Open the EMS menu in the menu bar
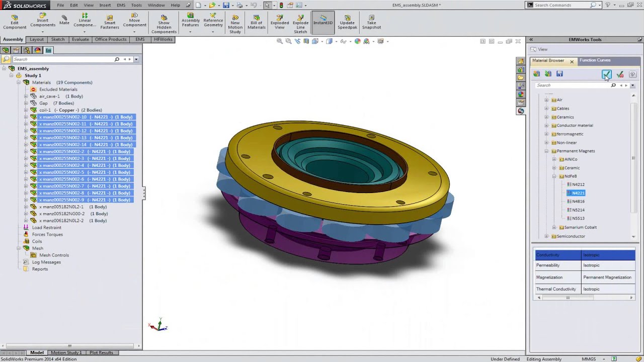Screen dimensions: 644x362 coord(121,5)
